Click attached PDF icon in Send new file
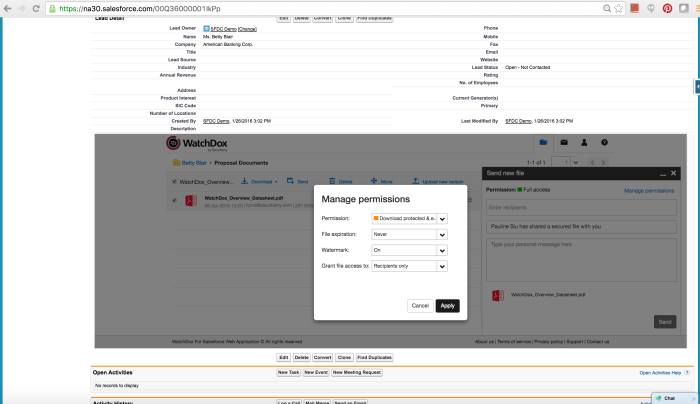 coord(498,295)
